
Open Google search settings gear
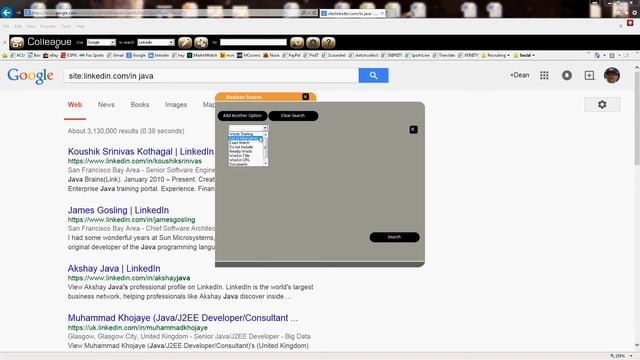pos(602,104)
